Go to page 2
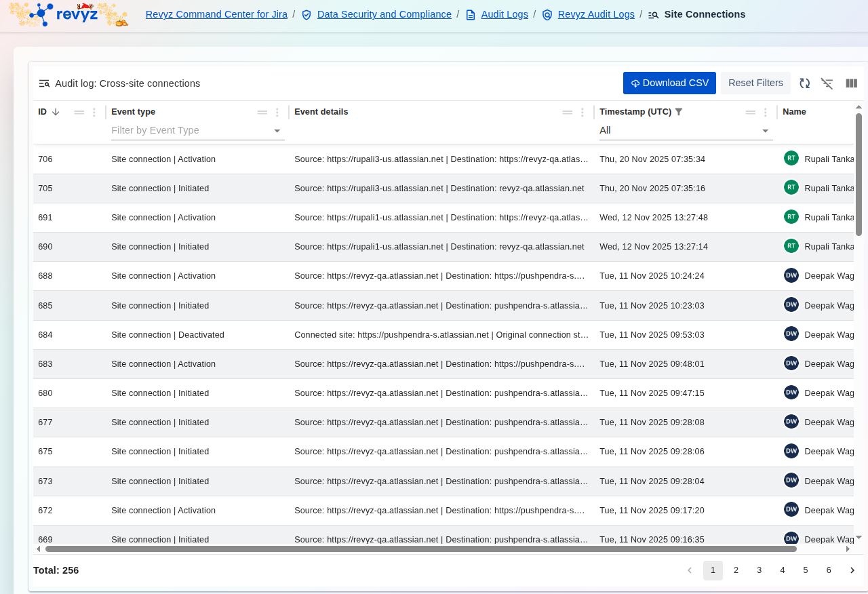 coord(736,570)
